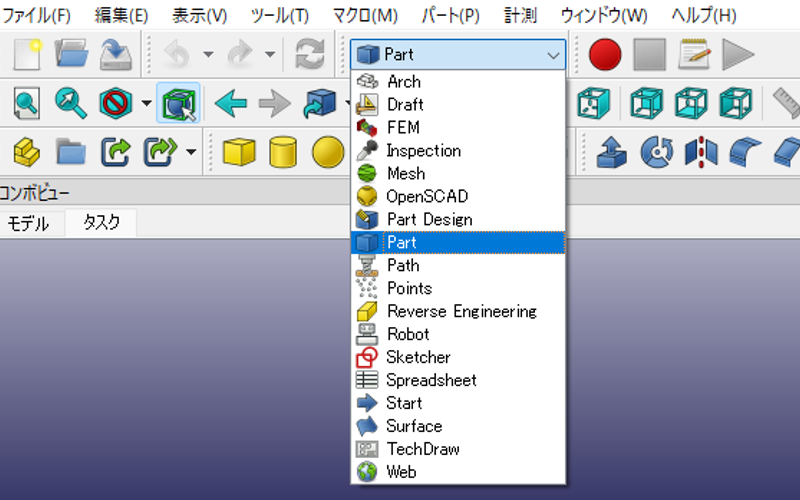Image resolution: width=800 pixels, height=500 pixels.
Task: Select Part Design workbench
Action: click(x=458, y=219)
